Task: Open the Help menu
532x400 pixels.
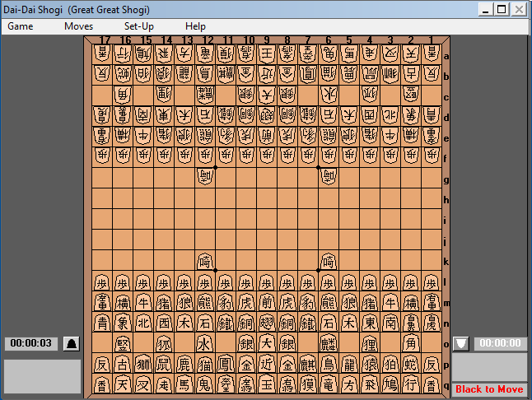Action: [x=195, y=26]
